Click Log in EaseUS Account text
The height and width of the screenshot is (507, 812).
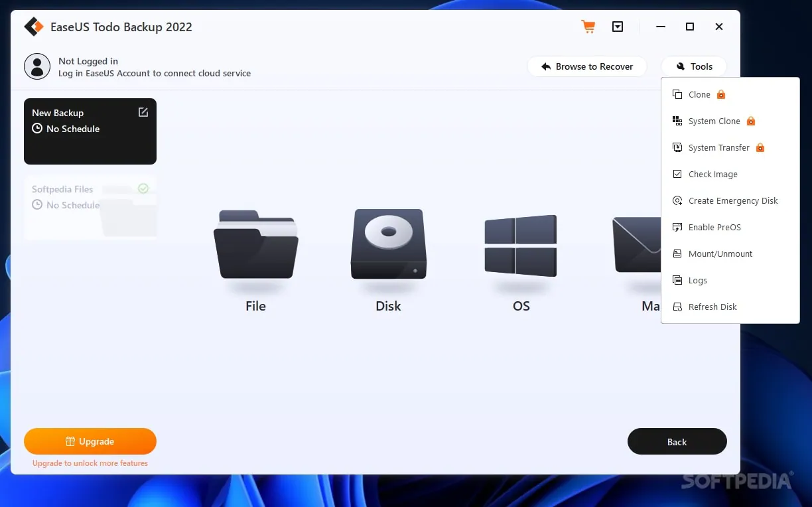click(155, 73)
